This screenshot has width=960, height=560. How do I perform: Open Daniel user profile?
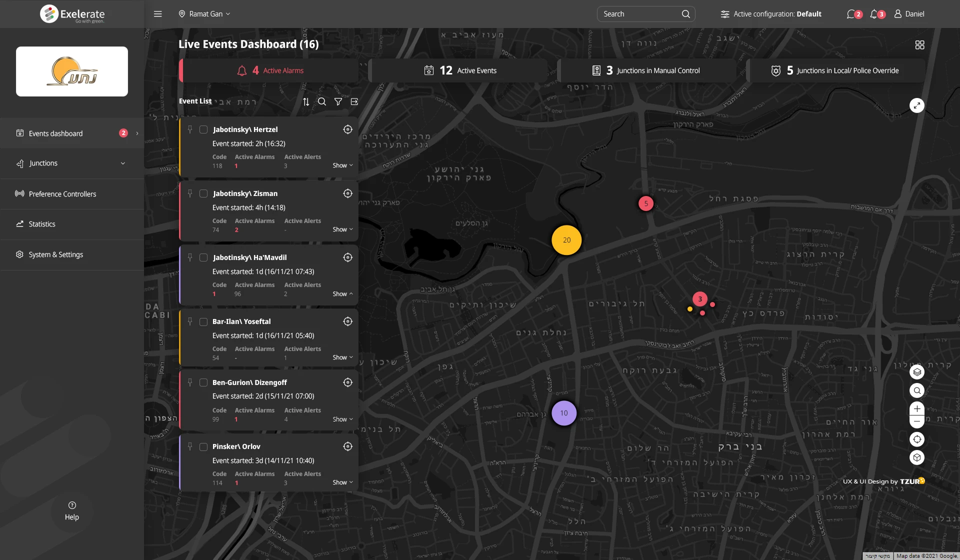pos(909,14)
